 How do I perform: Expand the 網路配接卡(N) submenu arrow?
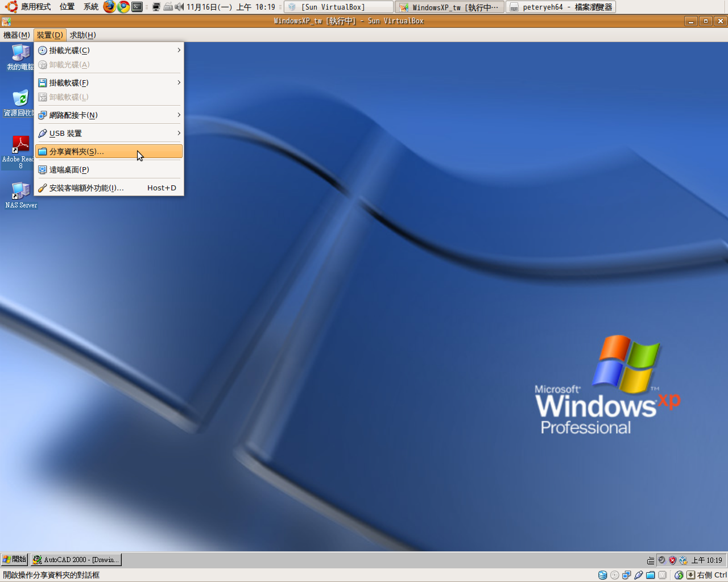pyautogui.click(x=179, y=115)
